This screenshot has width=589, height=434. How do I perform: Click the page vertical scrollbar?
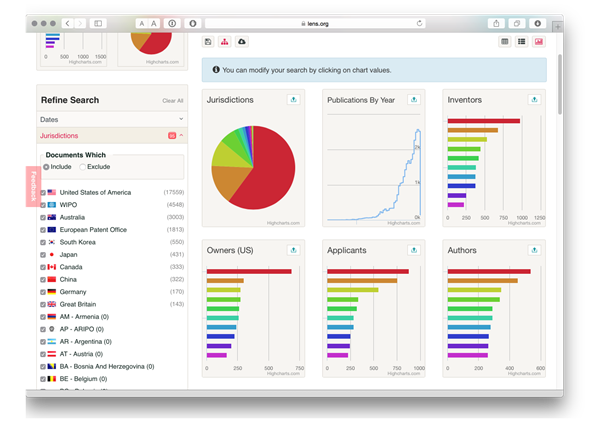coord(560,85)
